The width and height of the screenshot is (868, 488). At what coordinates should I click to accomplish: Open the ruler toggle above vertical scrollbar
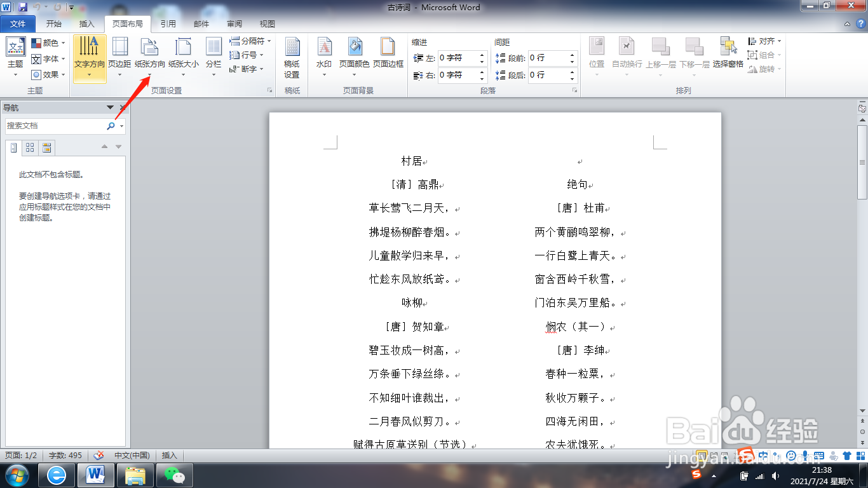click(x=862, y=109)
